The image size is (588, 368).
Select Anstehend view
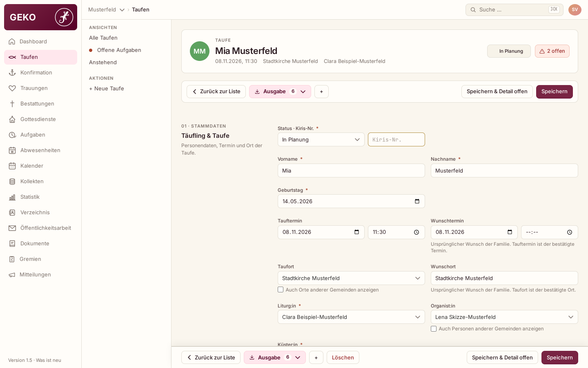[x=103, y=62]
